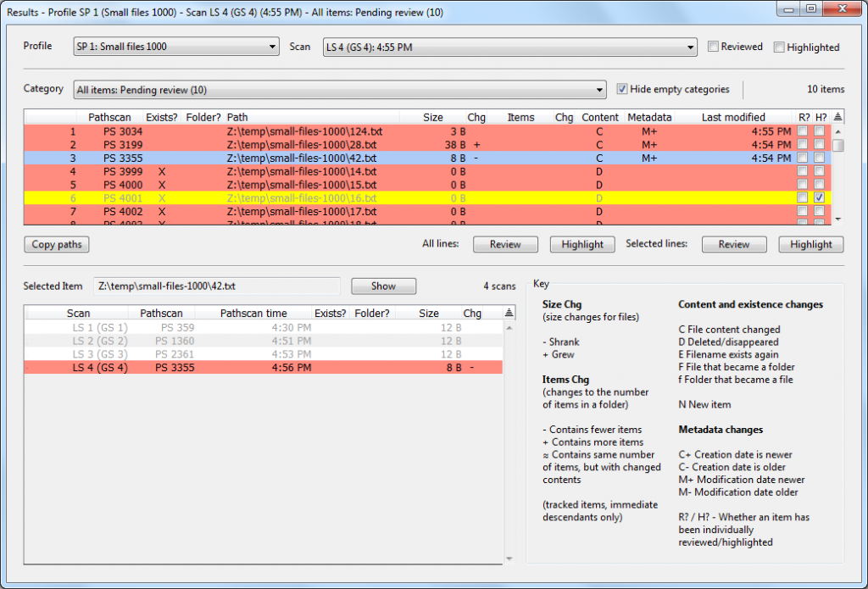The height and width of the screenshot is (589, 868).
Task: Click the Selected Item path field
Action: click(217, 286)
